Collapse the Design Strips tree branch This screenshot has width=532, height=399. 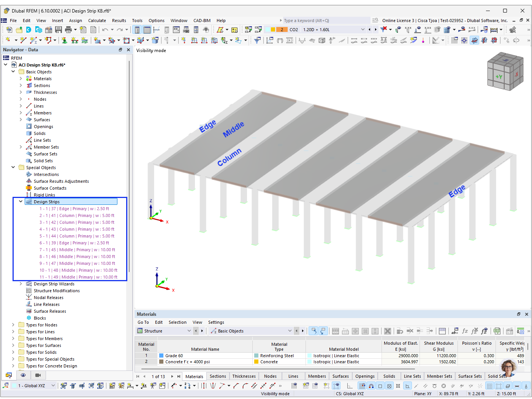tap(21, 201)
